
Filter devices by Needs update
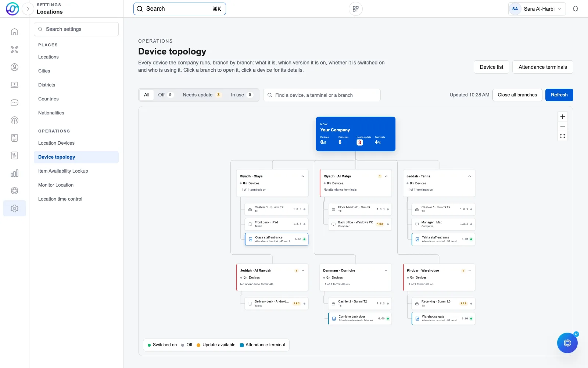click(202, 95)
